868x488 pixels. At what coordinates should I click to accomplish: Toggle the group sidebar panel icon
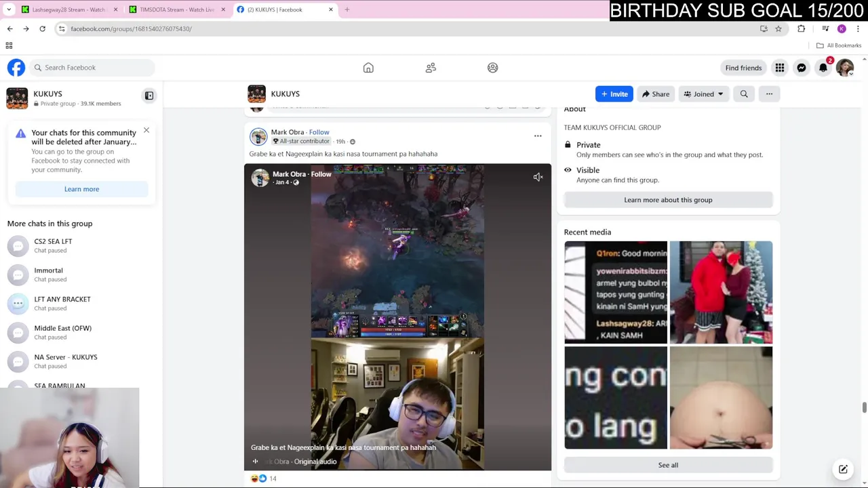tap(149, 96)
